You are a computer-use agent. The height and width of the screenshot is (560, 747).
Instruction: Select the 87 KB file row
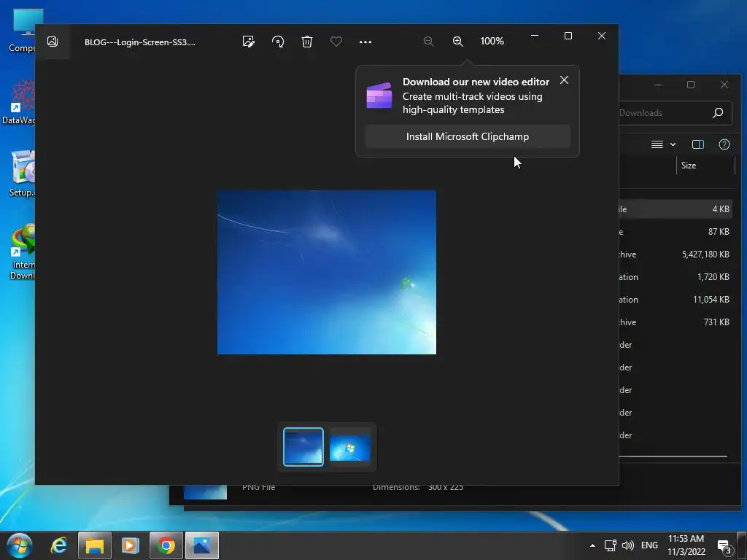coord(675,232)
